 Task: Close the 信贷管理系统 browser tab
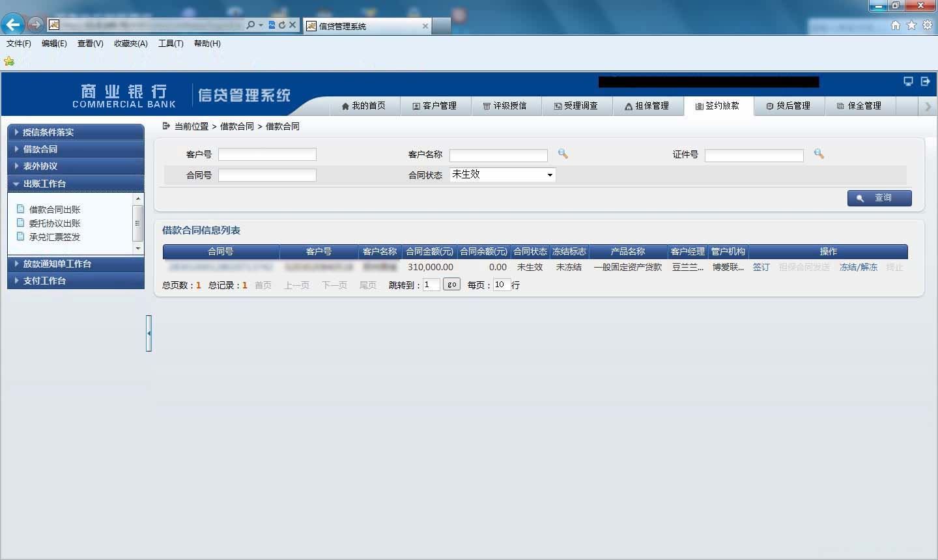[x=425, y=26]
